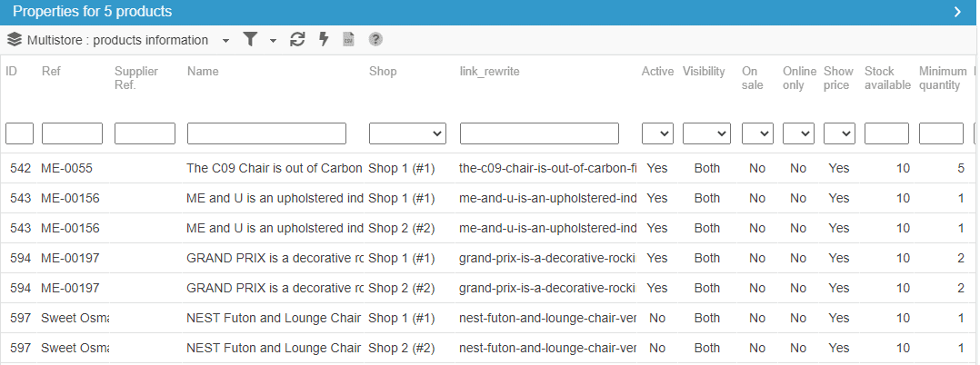Click the layers icon beside Multistore

click(15, 40)
